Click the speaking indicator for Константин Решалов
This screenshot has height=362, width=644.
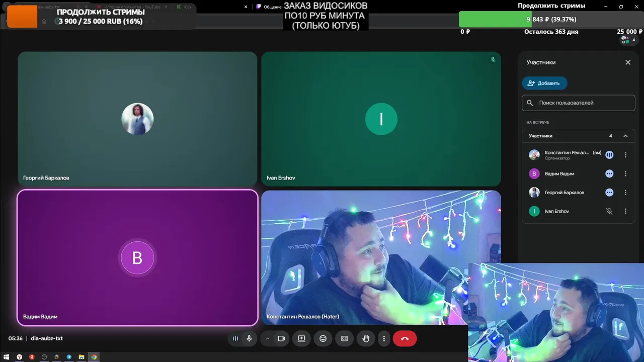tap(609, 155)
